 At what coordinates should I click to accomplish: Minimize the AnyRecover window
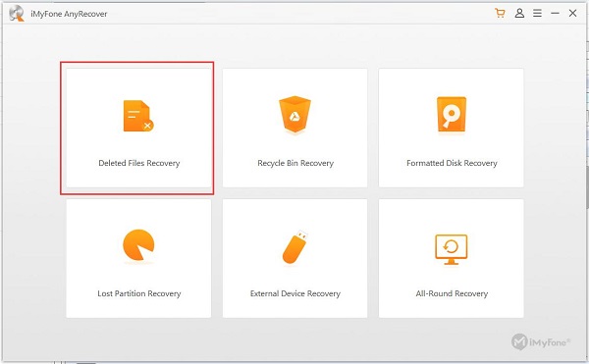coord(555,14)
